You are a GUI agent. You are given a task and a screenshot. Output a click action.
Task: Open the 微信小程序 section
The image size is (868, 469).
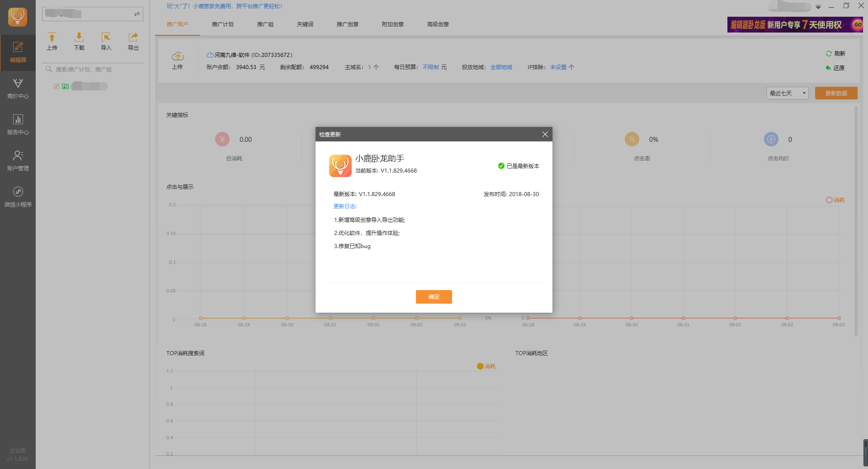click(18, 197)
